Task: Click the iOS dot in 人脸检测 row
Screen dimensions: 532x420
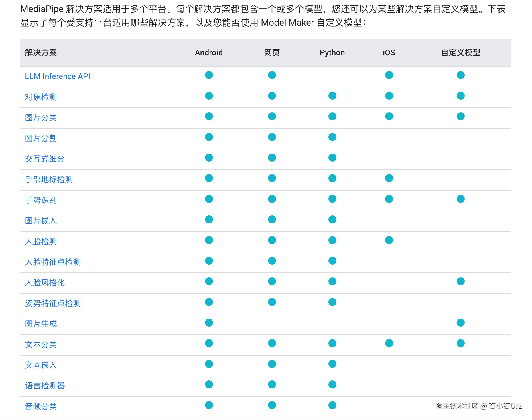Action: pyautogui.click(x=389, y=240)
